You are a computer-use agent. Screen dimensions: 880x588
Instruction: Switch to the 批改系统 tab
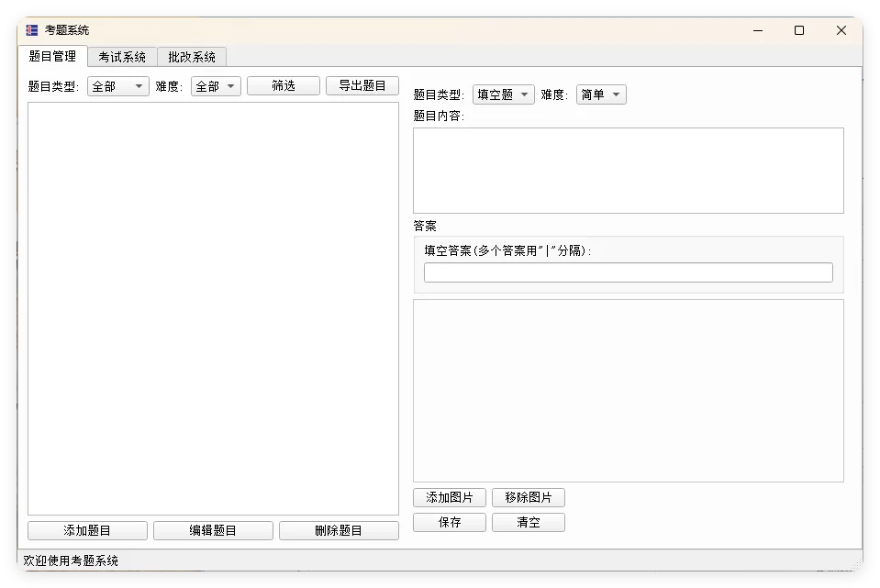[191, 56]
